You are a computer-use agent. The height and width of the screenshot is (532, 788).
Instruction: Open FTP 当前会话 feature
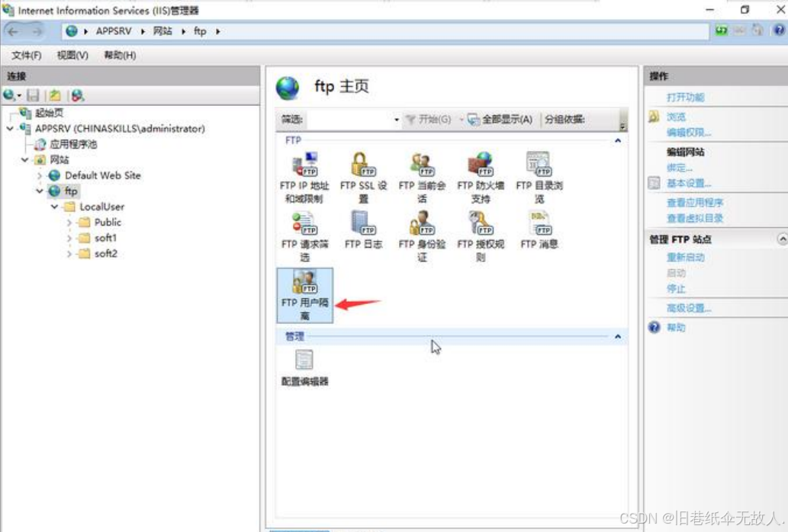(x=422, y=177)
